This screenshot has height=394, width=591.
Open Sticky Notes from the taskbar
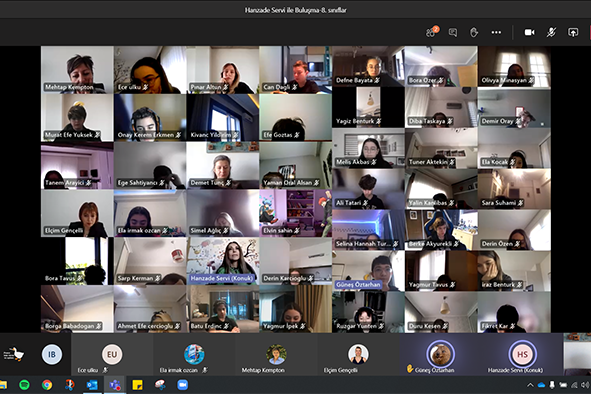click(137, 385)
